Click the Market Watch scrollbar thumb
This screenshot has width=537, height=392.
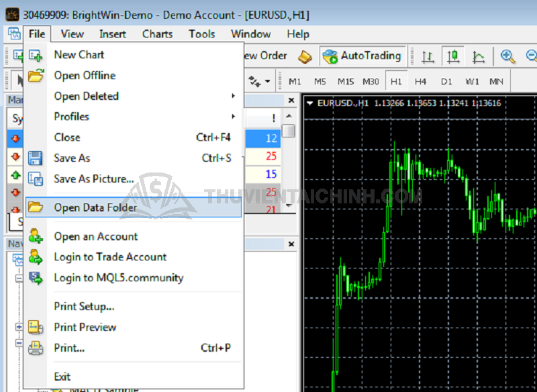pyautogui.click(x=289, y=131)
